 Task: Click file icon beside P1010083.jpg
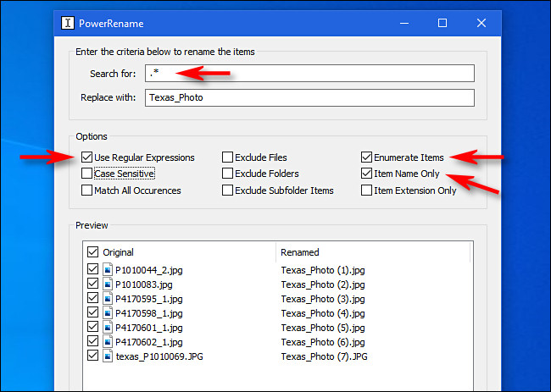(108, 284)
